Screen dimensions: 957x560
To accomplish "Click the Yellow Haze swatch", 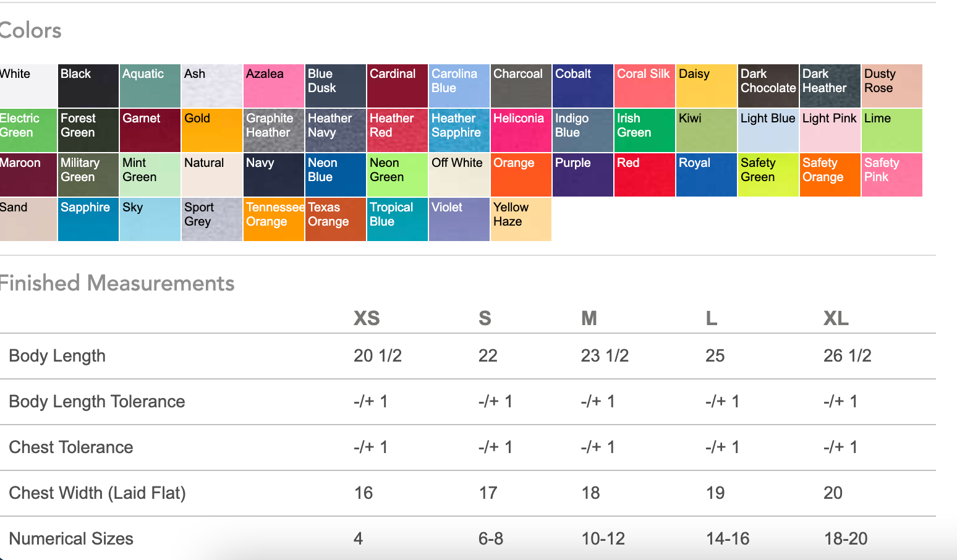I will click(x=521, y=219).
